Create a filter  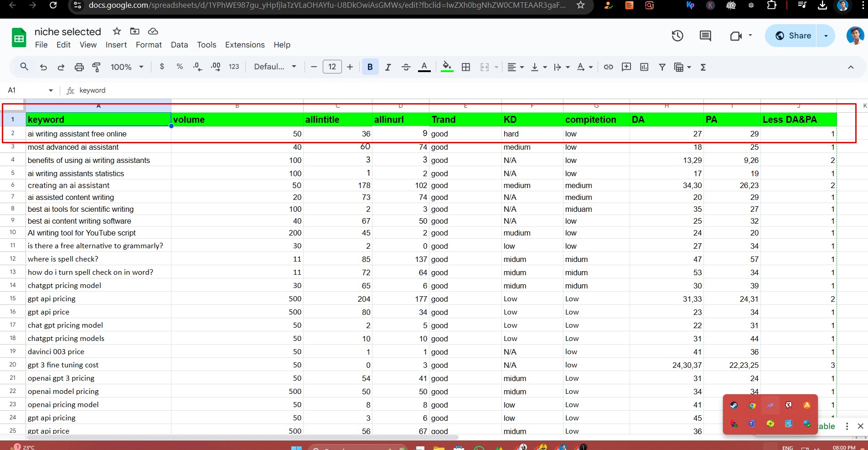coord(662,67)
